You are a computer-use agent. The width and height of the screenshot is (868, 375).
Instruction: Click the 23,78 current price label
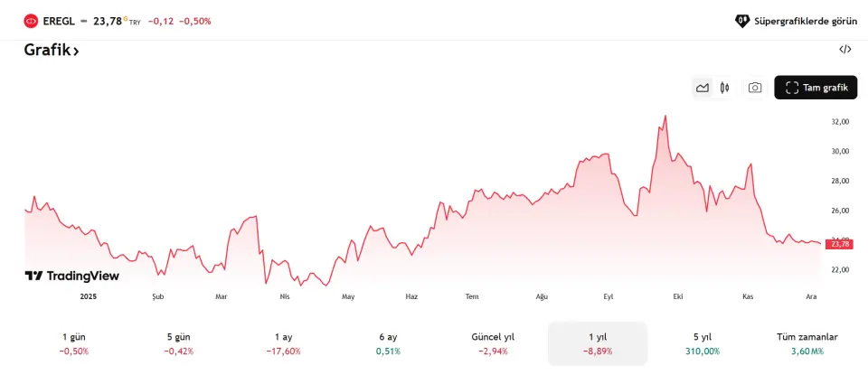839,244
